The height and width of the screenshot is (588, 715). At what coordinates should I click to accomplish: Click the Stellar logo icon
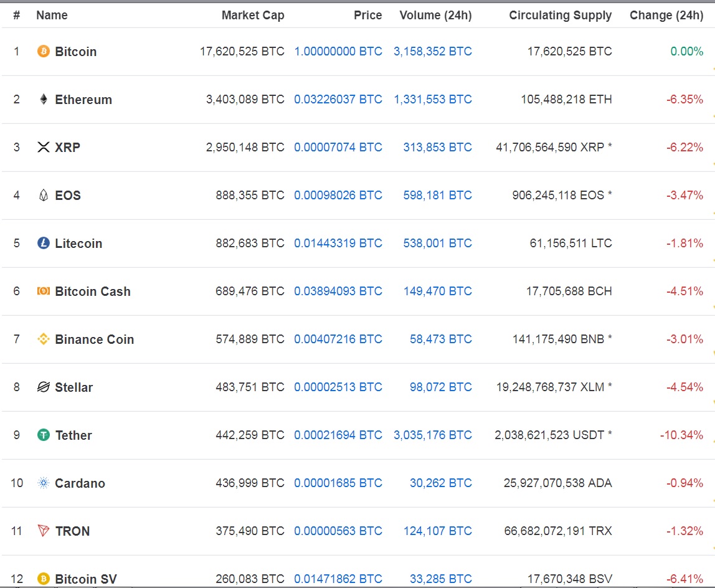pos(44,387)
